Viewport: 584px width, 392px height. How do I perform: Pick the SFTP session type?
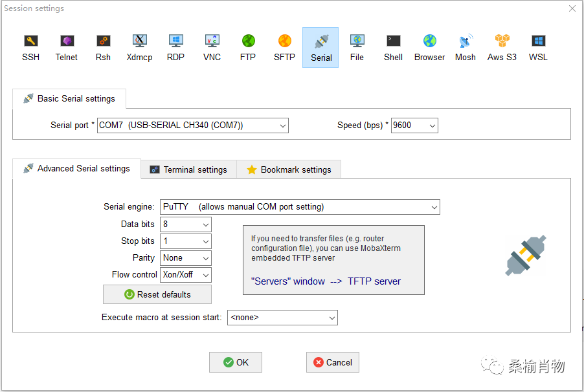click(x=284, y=48)
